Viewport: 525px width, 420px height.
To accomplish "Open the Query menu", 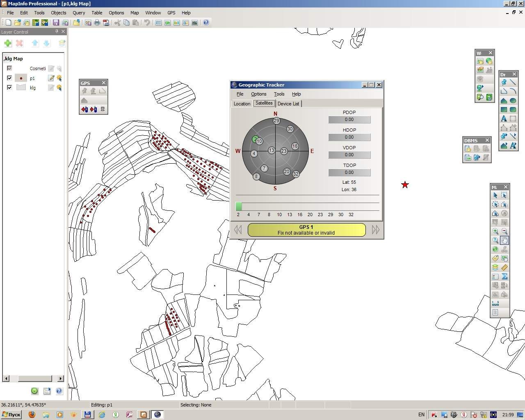I will click(79, 13).
